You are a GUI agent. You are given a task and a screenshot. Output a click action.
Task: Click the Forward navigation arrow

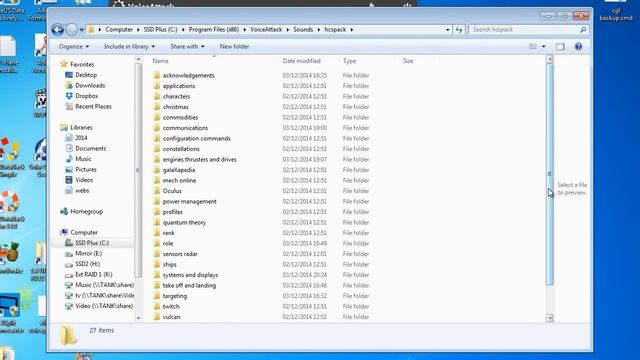coord(71,29)
